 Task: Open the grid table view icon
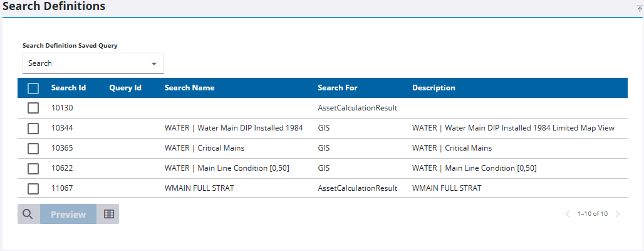pos(108,214)
